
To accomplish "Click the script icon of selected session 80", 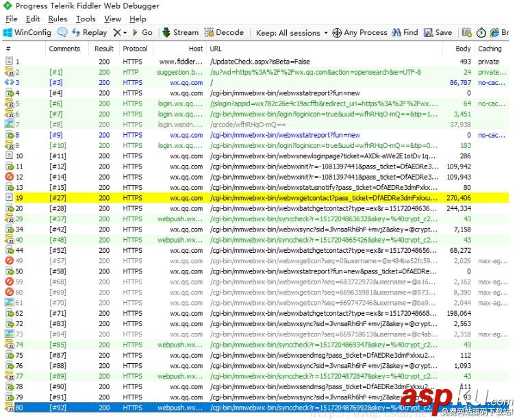I will click(x=9, y=408).
